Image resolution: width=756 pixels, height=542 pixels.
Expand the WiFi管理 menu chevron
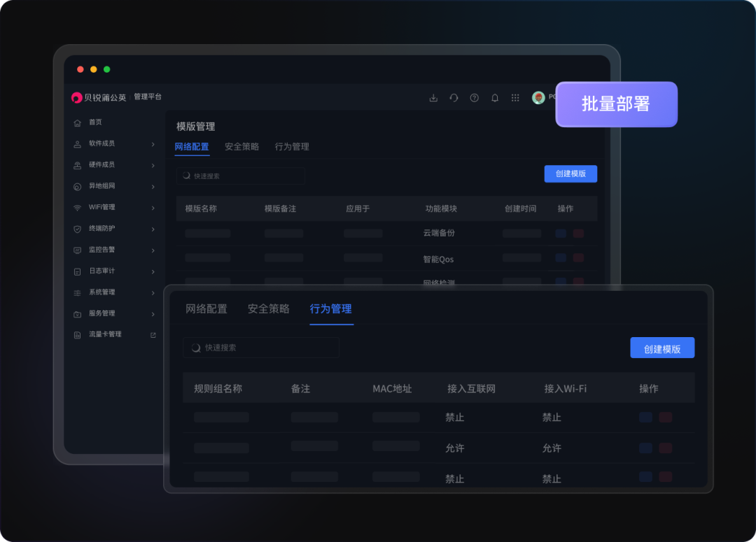pyautogui.click(x=153, y=208)
